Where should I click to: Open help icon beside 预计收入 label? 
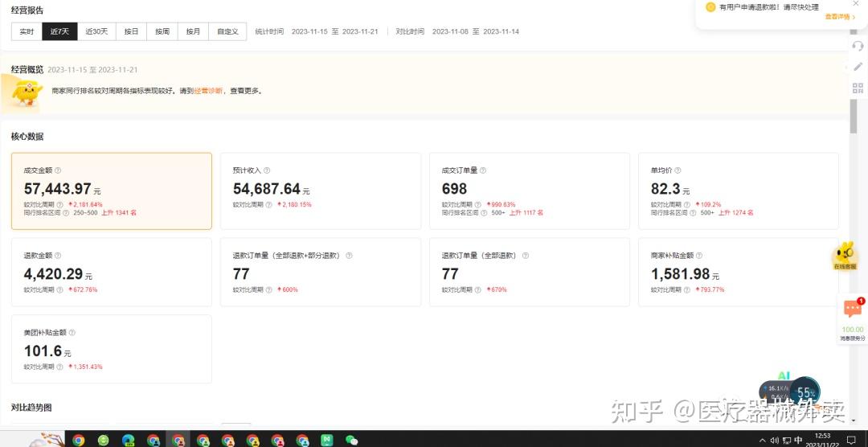click(x=267, y=170)
